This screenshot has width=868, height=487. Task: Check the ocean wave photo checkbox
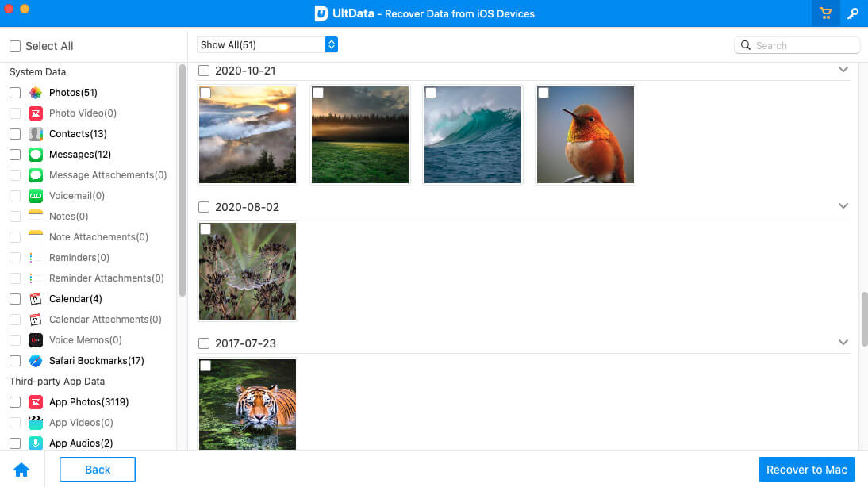tap(431, 93)
